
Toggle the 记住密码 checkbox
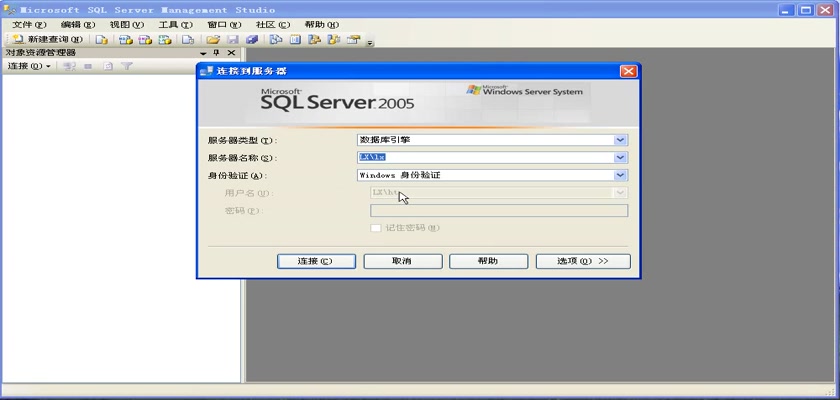[376, 228]
